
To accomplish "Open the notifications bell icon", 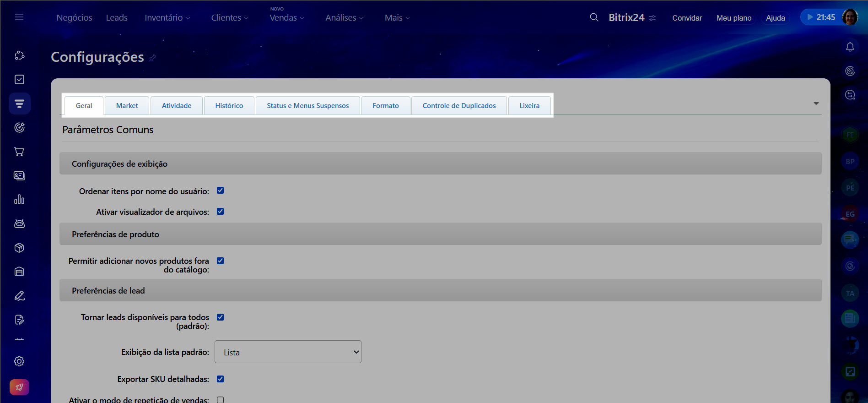I will pyautogui.click(x=850, y=47).
